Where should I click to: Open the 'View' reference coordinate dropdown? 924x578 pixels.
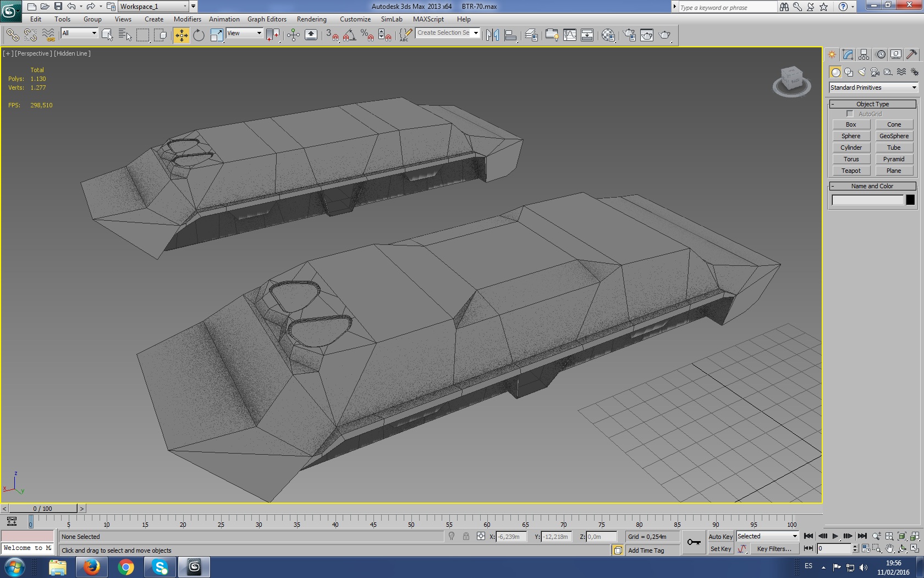(x=244, y=33)
